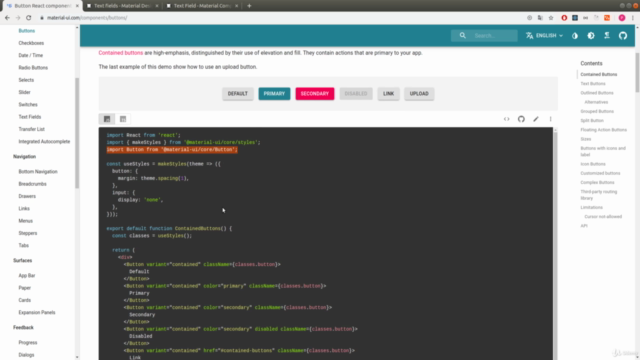Open Progress in sidebar
This screenshot has width=640, height=360.
tap(28, 342)
